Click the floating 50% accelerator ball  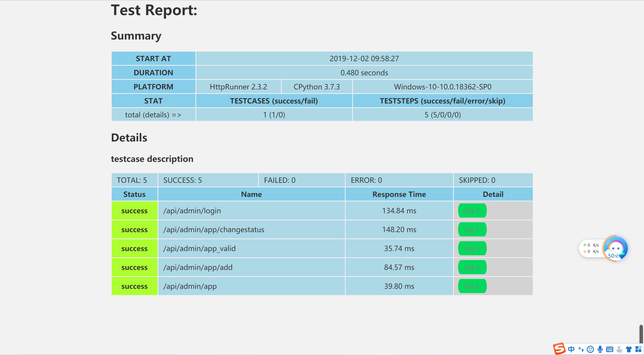point(616,248)
